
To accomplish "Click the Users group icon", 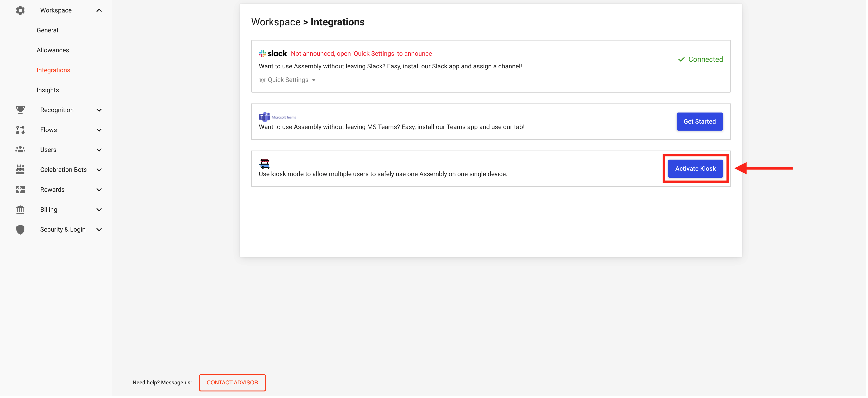I will pyautogui.click(x=20, y=149).
